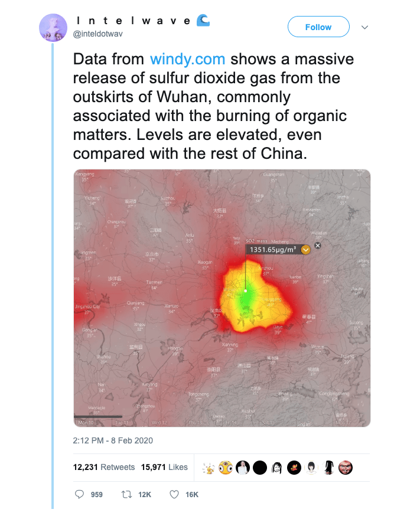The width and height of the screenshot is (420, 519).
Task: Expand the orange chevron on 1351.65µg/m³ label
Action: pyautogui.click(x=305, y=250)
